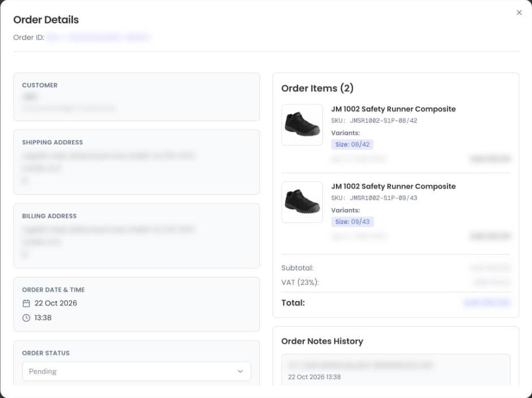
Task: Click the blurred Total amount value
Action: [487, 302]
